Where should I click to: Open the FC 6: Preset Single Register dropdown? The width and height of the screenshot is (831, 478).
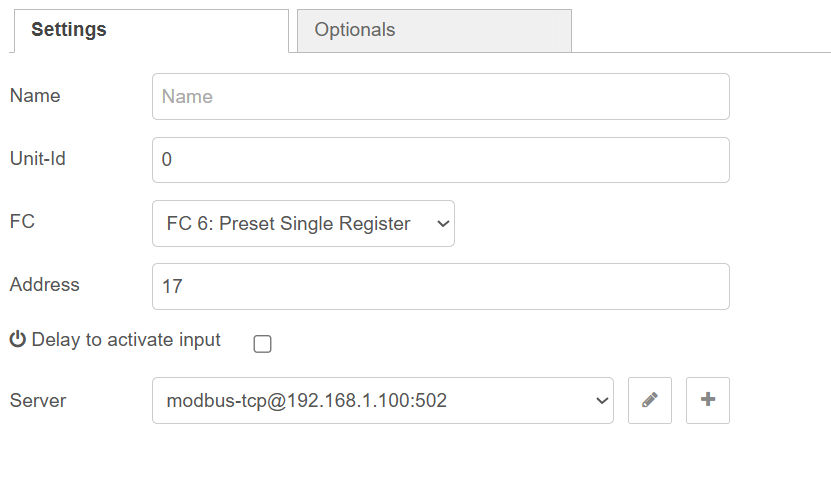(x=303, y=224)
